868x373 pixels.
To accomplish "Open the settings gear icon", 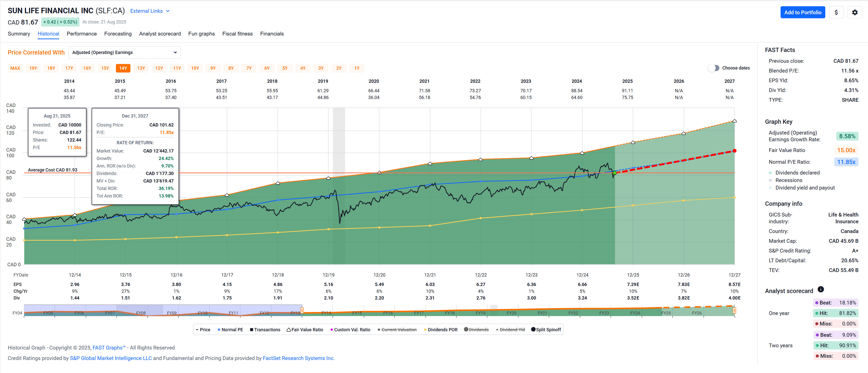I will pos(855,12).
